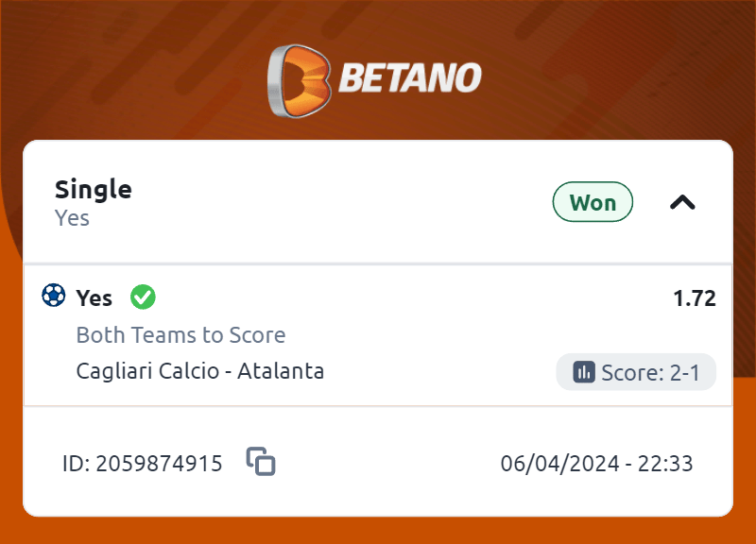Click the bar chart stats icon
Image resolution: width=756 pixels, height=544 pixels.
tap(583, 371)
